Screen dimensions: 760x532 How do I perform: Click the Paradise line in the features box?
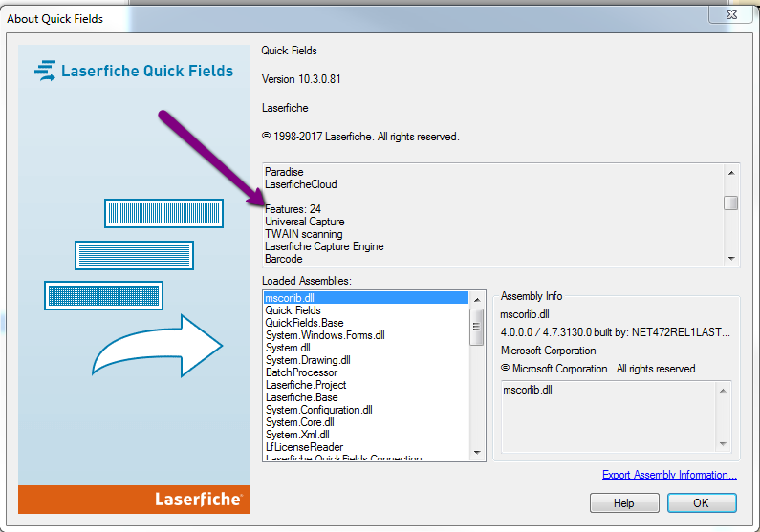(x=284, y=172)
